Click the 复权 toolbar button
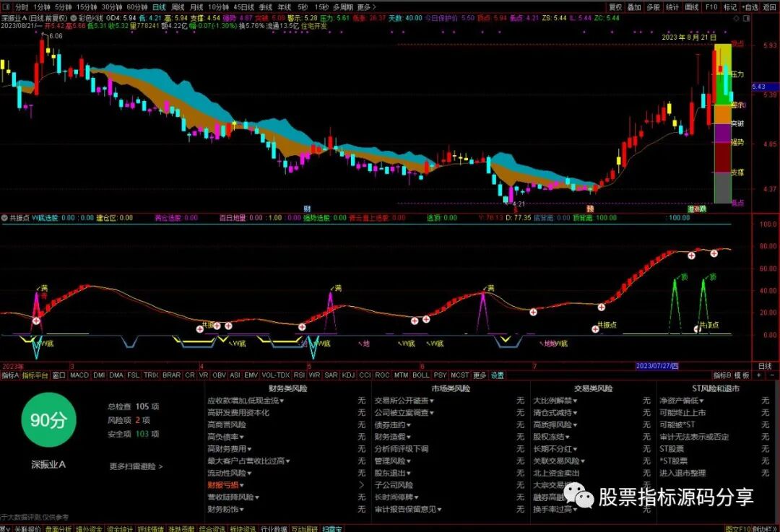Viewport: 780px width, 532px height. click(x=615, y=7)
